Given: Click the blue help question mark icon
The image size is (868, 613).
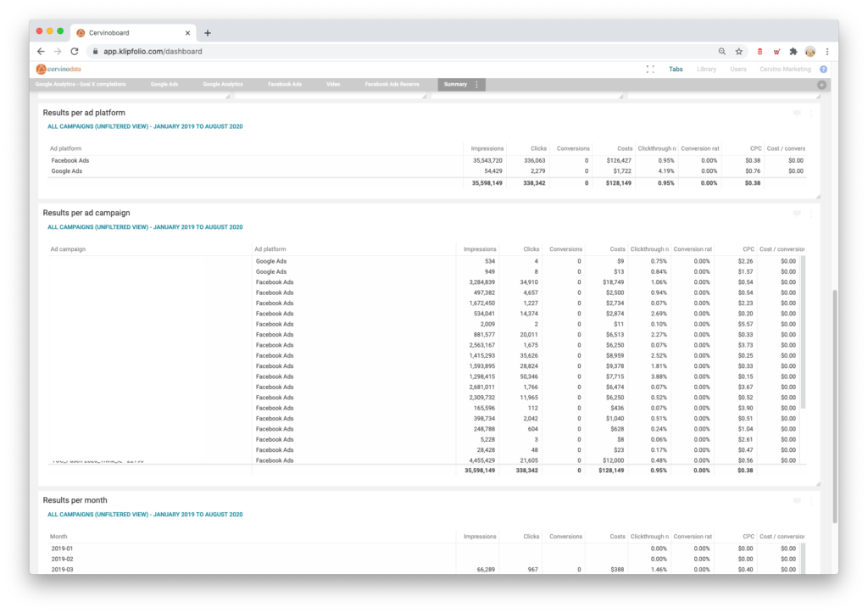Looking at the screenshot, I should [822, 69].
